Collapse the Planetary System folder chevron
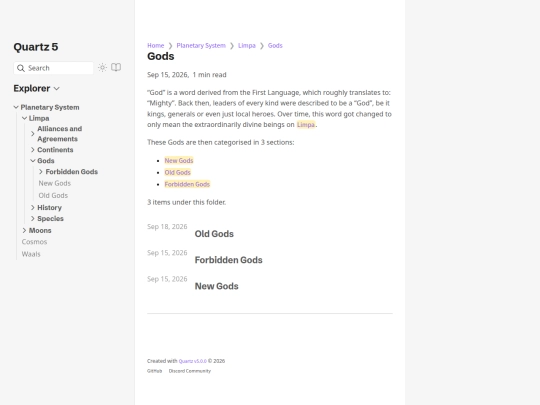The image size is (540, 405). (x=16, y=107)
